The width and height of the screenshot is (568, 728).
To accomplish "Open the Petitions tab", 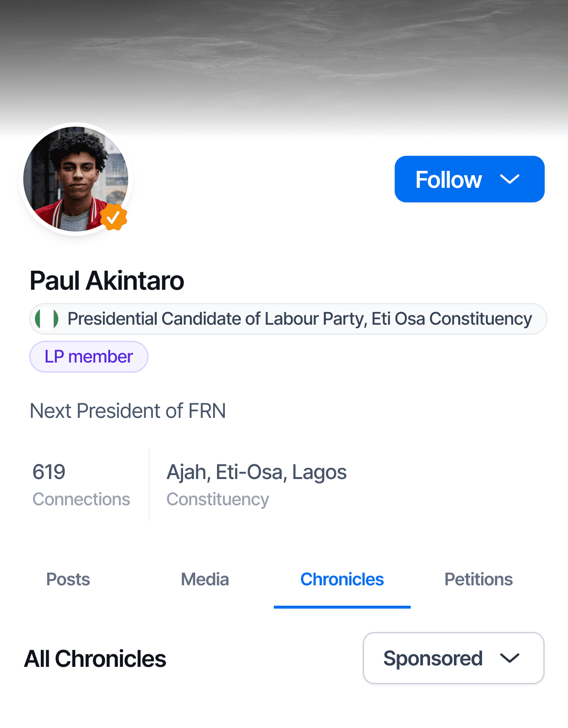I will tap(479, 579).
